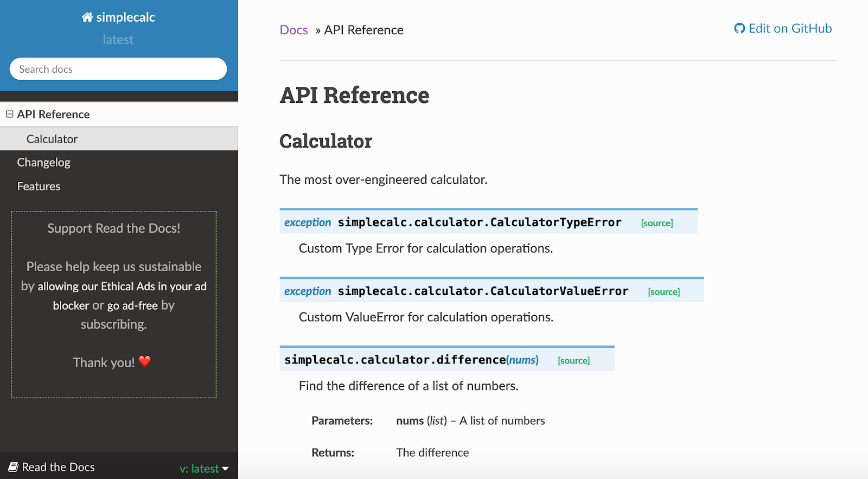The image size is (868, 479).
Task: Click the go ad-free link
Action: 132,305
